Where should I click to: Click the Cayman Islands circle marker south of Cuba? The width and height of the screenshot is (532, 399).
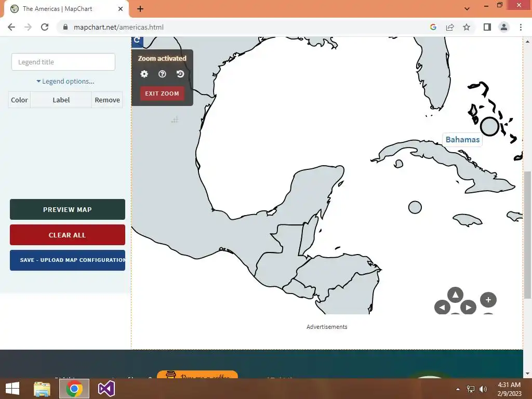(x=415, y=207)
